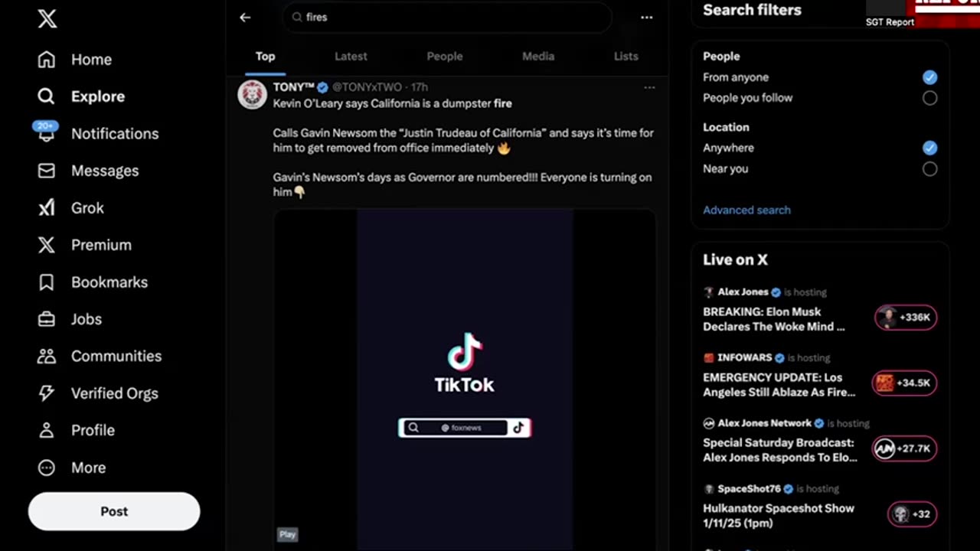The image size is (980, 551).
Task: Click the Post button
Action: [x=114, y=511]
